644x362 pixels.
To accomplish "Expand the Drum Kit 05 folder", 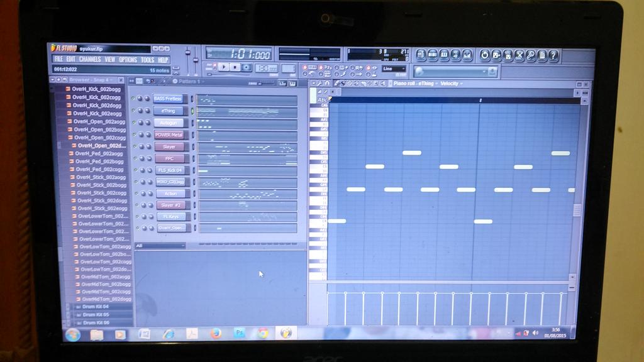I will 96,315.
